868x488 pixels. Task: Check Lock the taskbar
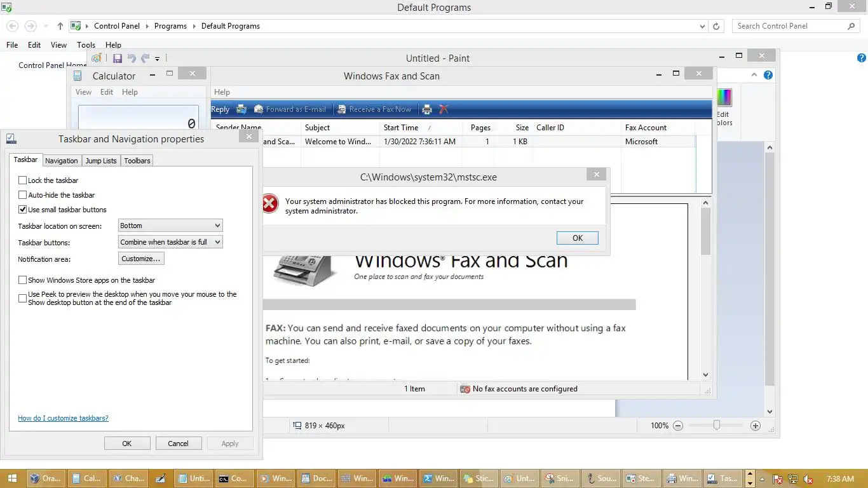pyautogui.click(x=23, y=180)
